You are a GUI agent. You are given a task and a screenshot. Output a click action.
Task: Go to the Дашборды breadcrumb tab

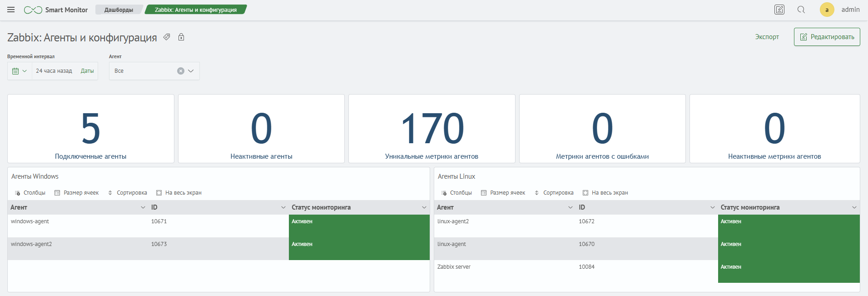[x=119, y=10]
